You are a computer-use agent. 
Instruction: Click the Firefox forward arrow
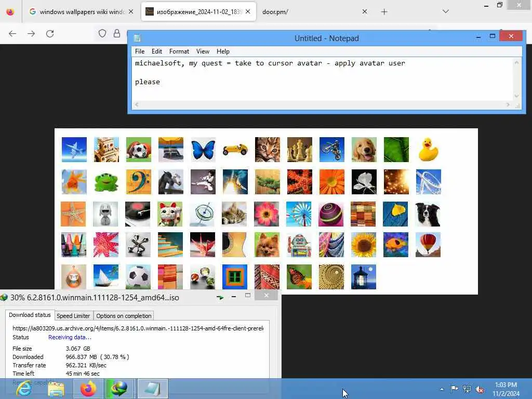click(x=31, y=34)
